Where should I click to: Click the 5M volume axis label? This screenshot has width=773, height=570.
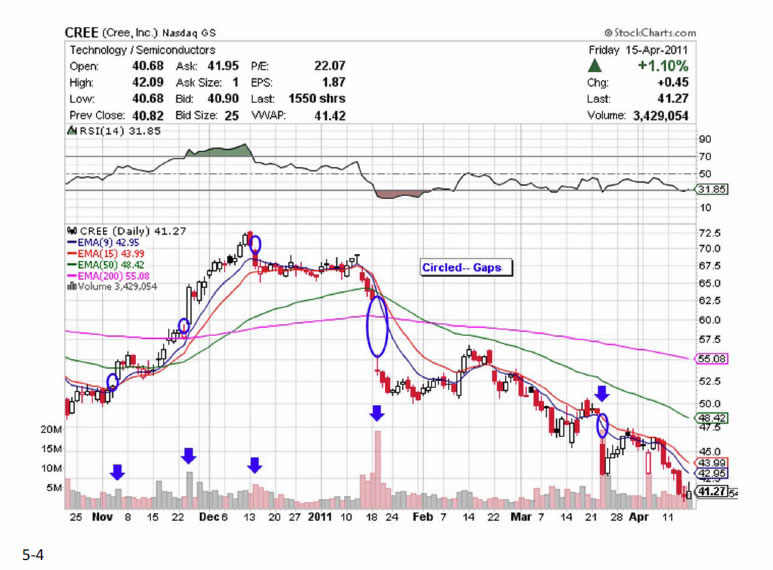point(54,488)
